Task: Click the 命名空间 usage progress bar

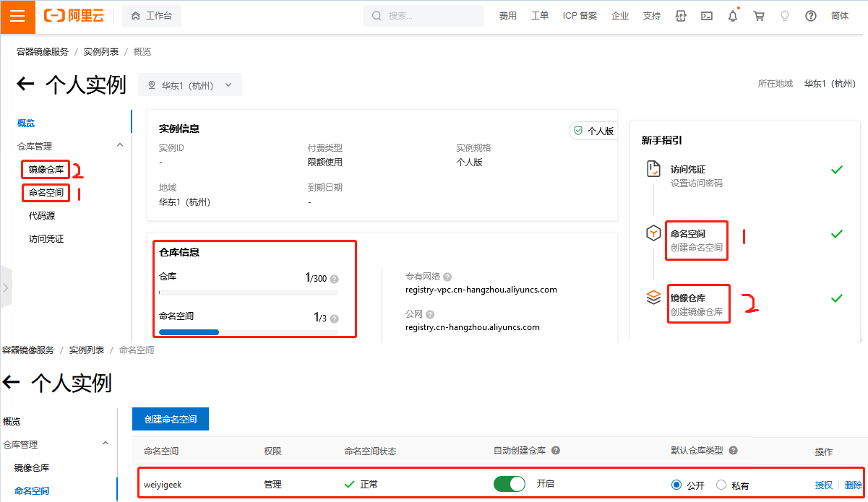Action: (249, 332)
